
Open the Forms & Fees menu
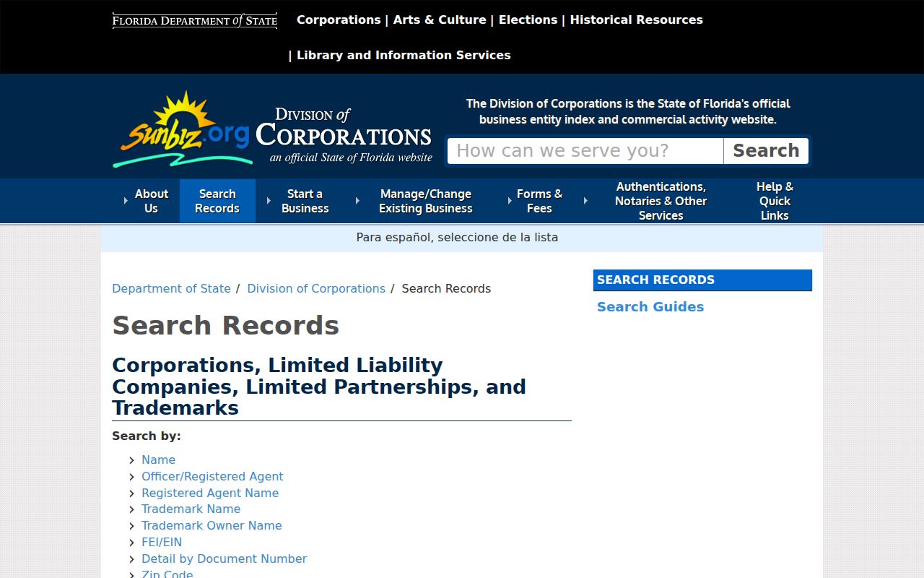[539, 201]
